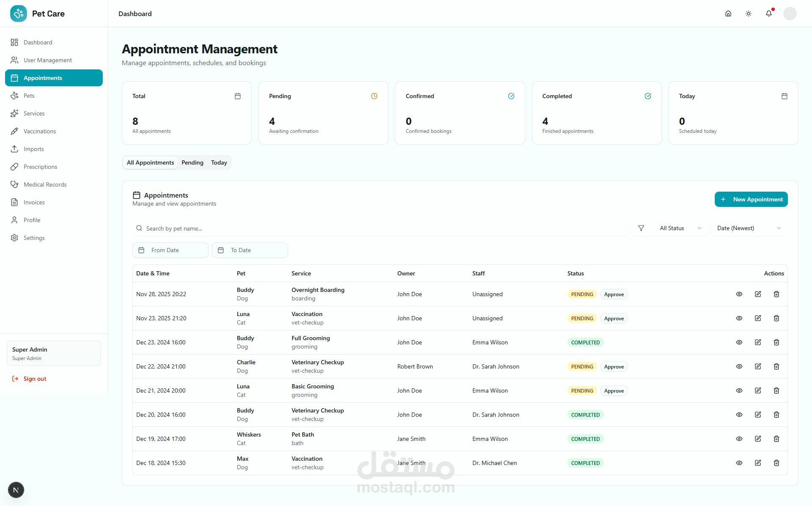Click the New Appointment button
This screenshot has width=812, height=506.
click(x=751, y=199)
